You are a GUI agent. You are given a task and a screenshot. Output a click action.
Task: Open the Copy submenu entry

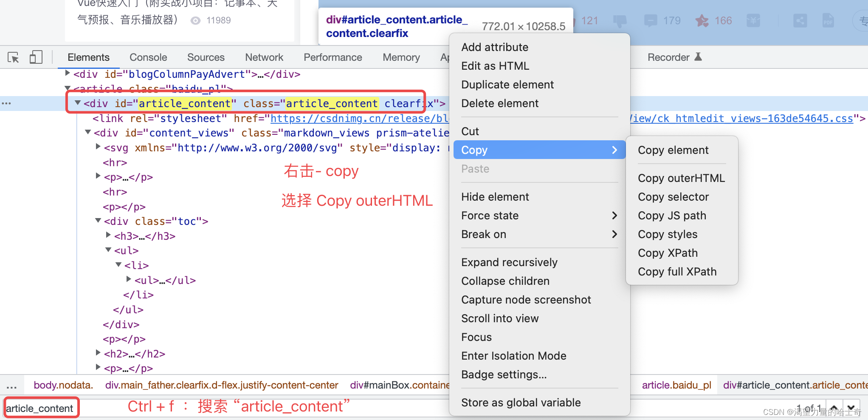tap(539, 150)
